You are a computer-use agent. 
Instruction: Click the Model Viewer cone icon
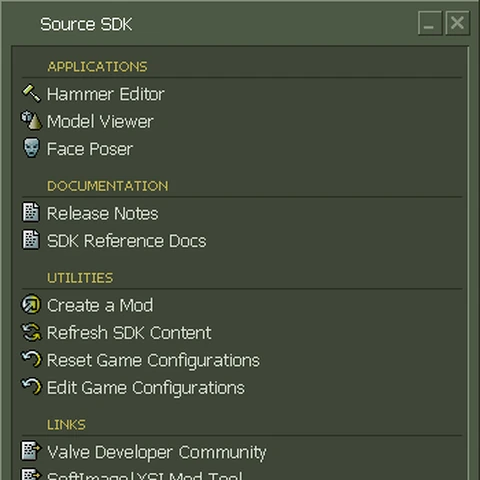coord(31,120)
